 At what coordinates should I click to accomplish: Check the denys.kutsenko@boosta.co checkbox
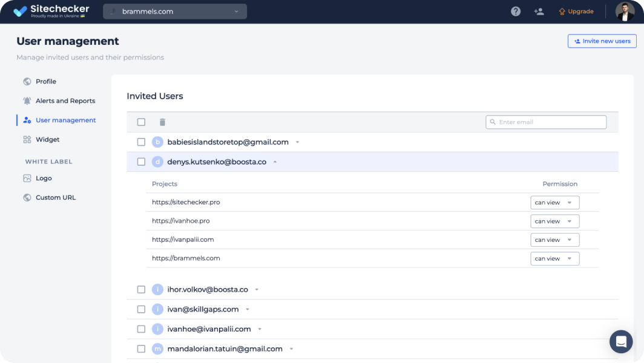(141, 162)
